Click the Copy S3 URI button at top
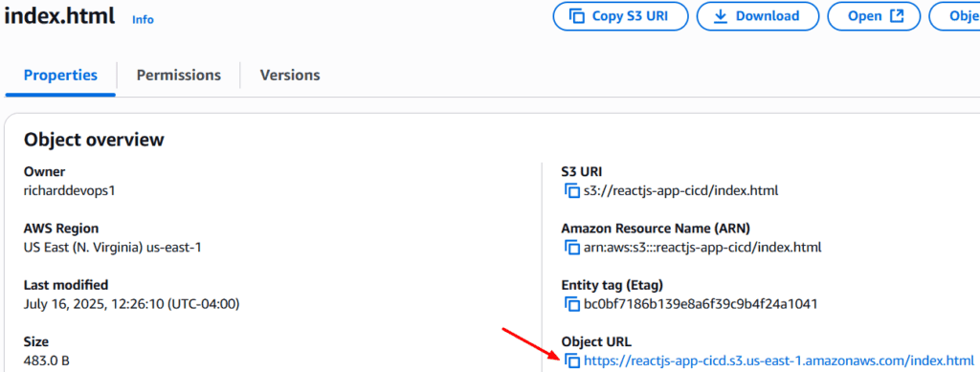 click(620, 16)
